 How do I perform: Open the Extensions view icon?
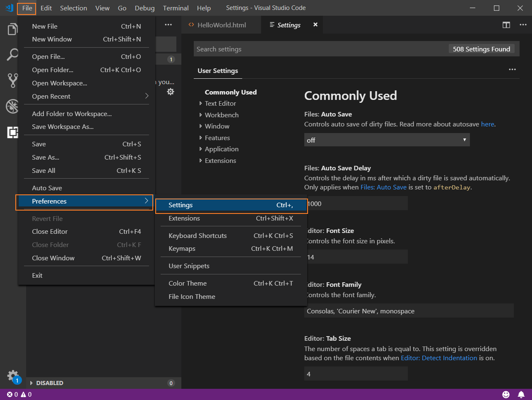pyautogui.click(x=12, y=132)
